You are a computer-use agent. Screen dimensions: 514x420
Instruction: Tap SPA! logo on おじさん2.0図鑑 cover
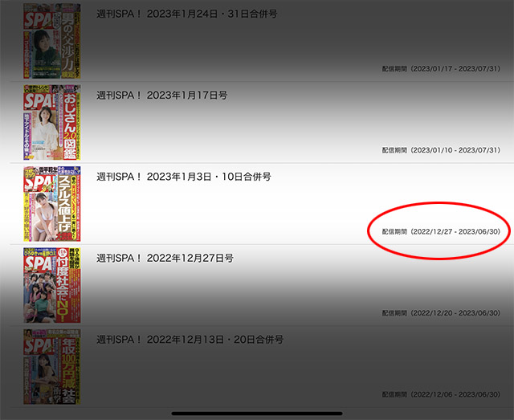[x=39, y=101]
